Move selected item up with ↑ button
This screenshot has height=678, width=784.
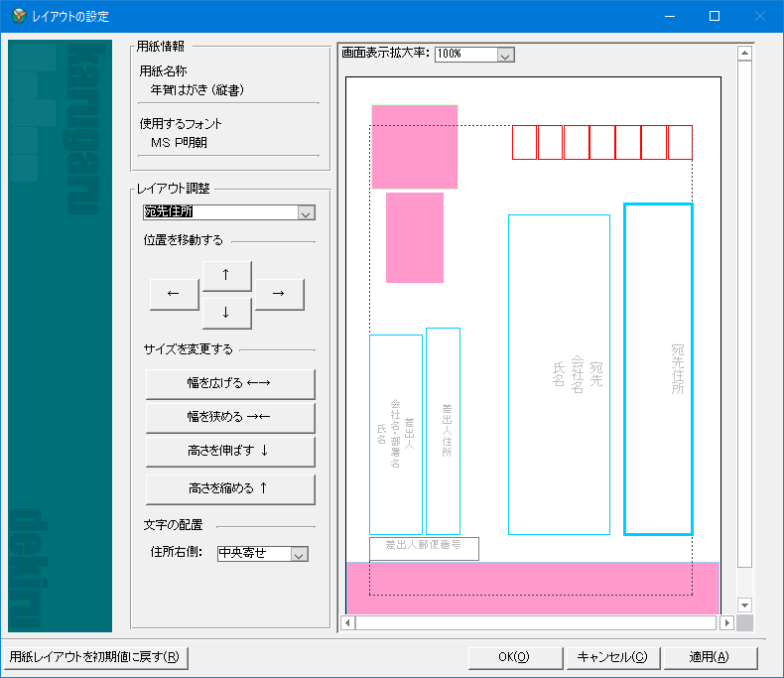[x=226, y=276]
